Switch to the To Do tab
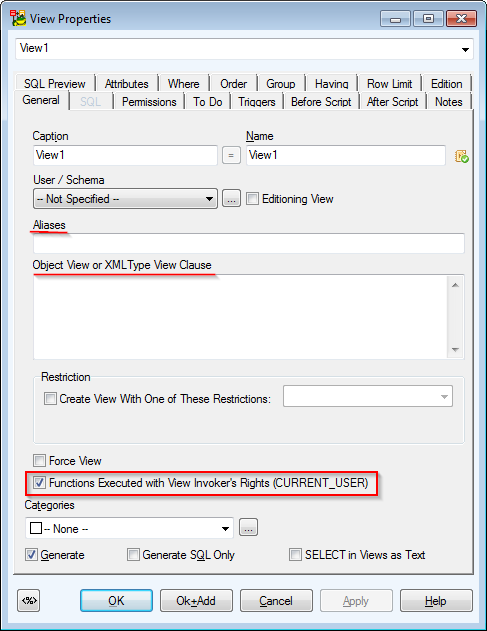 click(208, 102)
